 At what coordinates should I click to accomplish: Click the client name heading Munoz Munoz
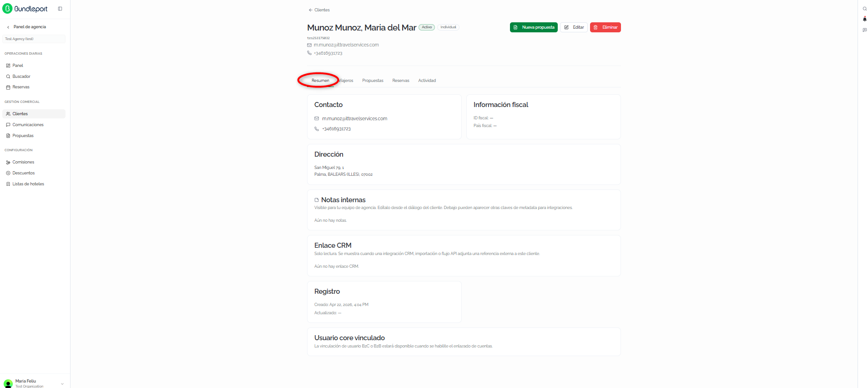[x=362, y=28]
